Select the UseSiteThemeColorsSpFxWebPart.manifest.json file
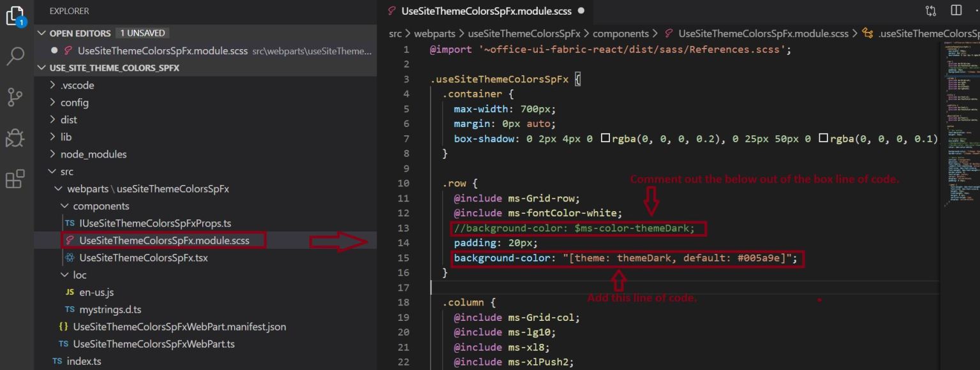Image resolution: width=980 pixels, height=370 pixels. coord(170,326)
